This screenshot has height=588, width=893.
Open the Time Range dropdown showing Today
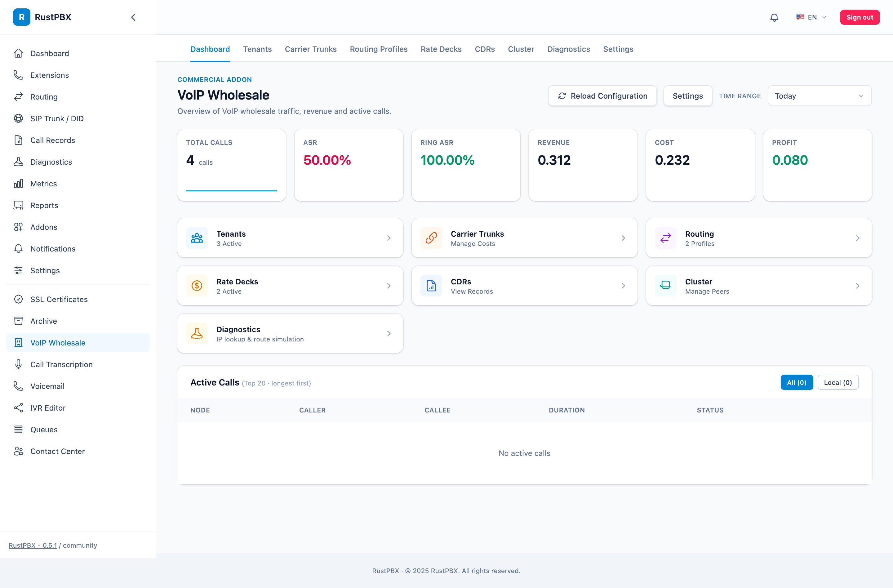tap(820, 96)
